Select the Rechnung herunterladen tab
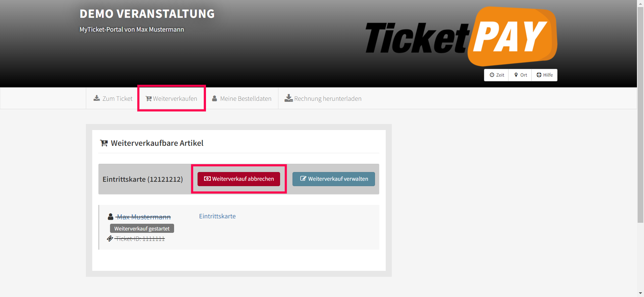 point(323,98)
